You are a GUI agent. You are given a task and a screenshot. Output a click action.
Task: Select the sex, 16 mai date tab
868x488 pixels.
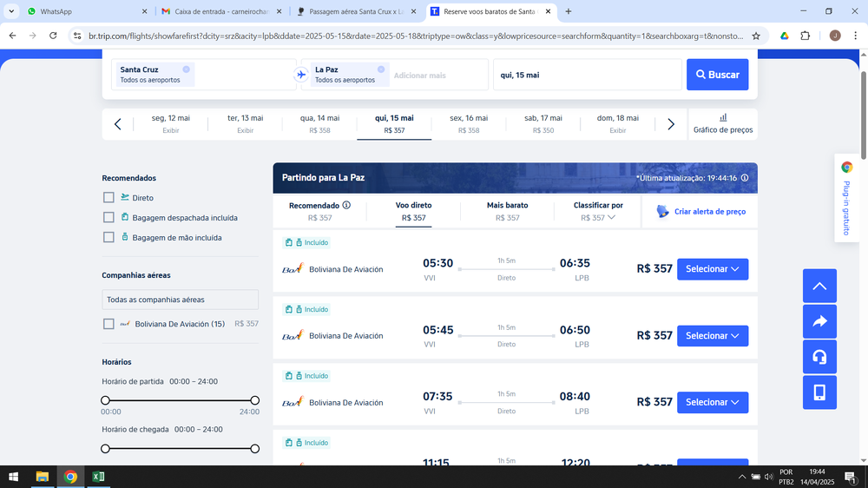click(x=468, y=124)
